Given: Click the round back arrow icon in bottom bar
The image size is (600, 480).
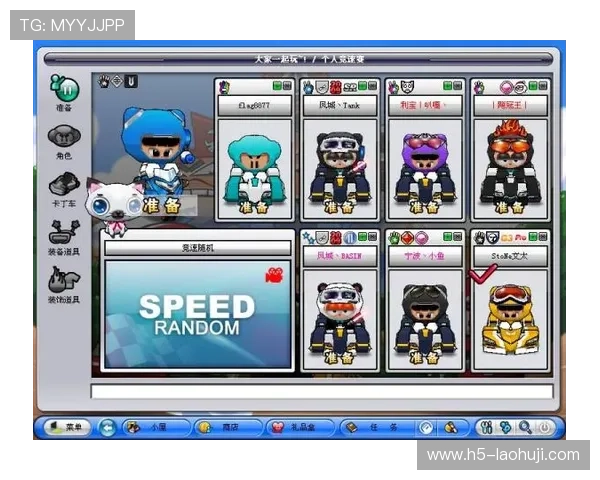Looking at the screenshot, I should click(x=108, y=427).
